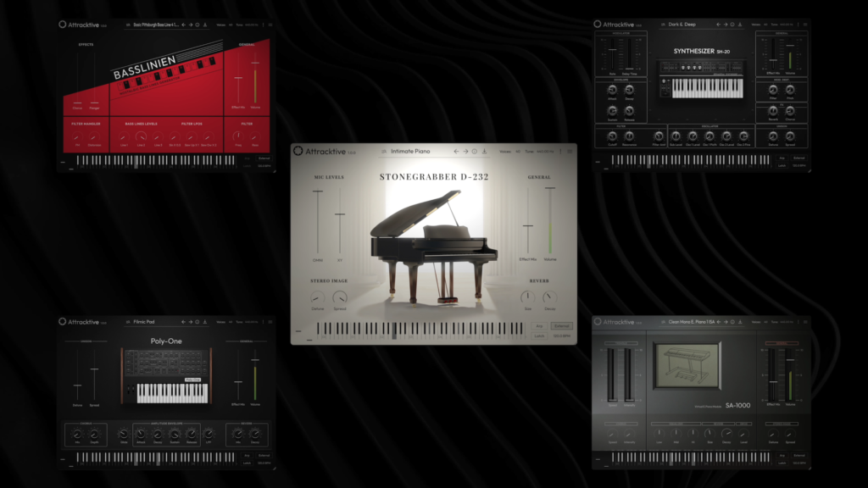The image size is (868, 488).
Task: Click the Voices value in Intimate Piano header
Action: 517,152
